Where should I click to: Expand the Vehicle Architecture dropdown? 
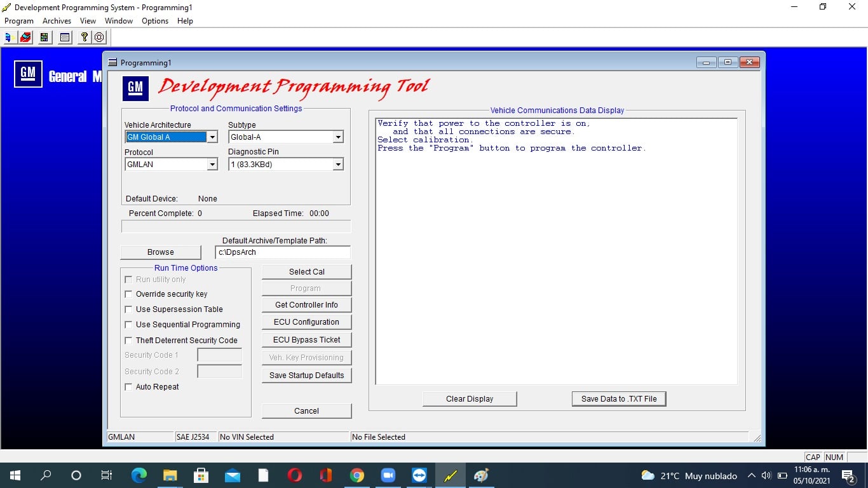pos(213,137)
